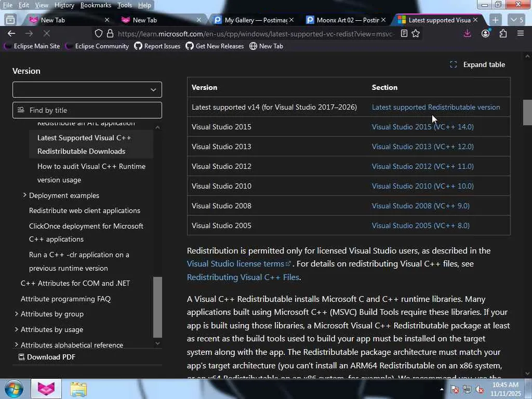Open Visual Studio 2015 (VC++ 14.0) link
Screen dimensions: 532x399
(x=423, y=127)
